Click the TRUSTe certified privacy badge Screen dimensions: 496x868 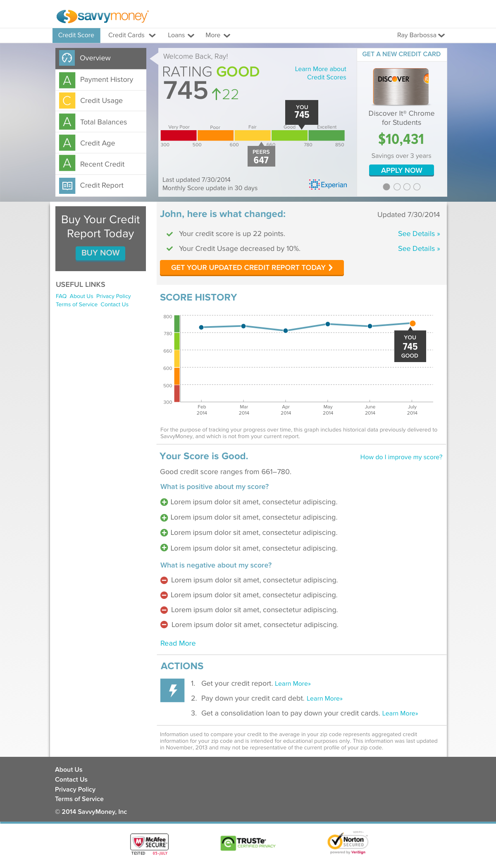point(248,843)
